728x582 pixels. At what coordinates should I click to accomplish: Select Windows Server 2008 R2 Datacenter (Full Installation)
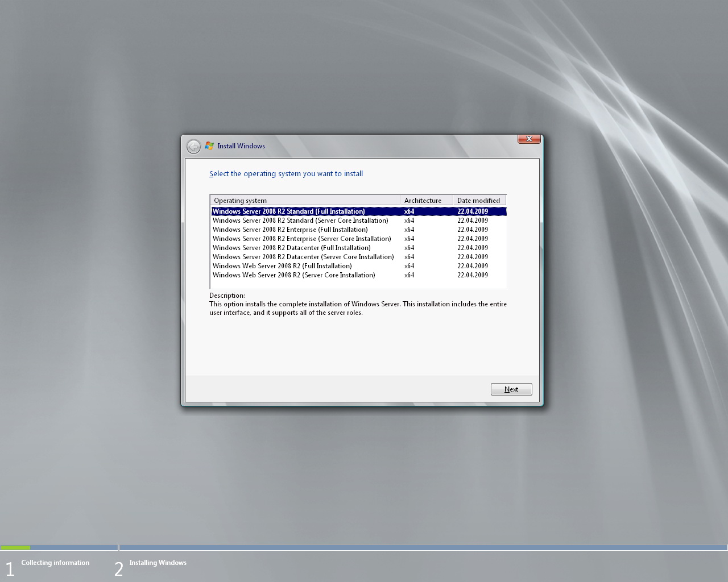click(x=291, y=248)
